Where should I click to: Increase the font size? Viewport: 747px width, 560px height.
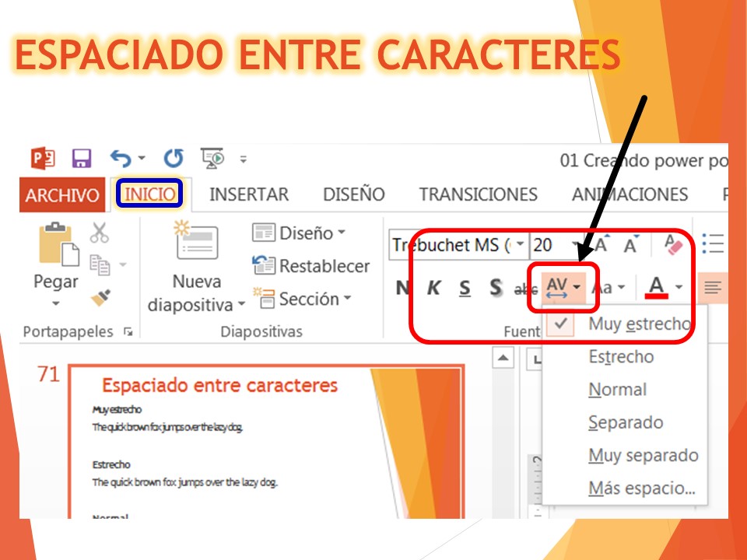(x=601, y=244)
